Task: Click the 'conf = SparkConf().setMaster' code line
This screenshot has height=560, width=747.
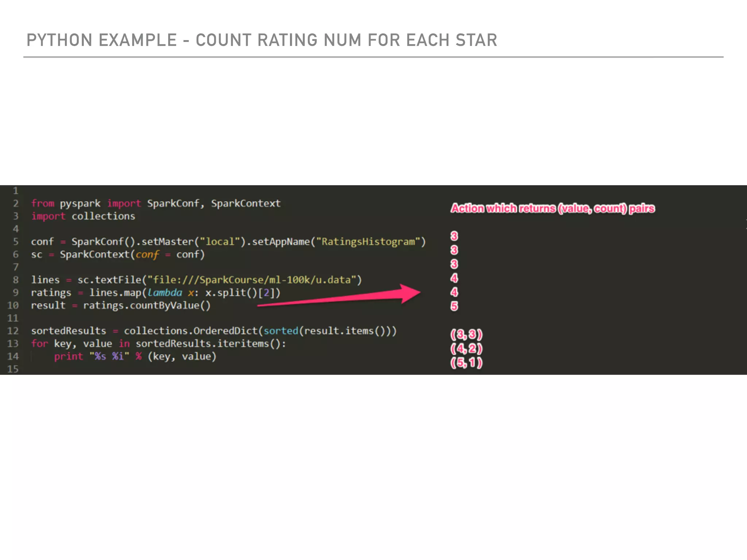Action: (x=228, y=242)
